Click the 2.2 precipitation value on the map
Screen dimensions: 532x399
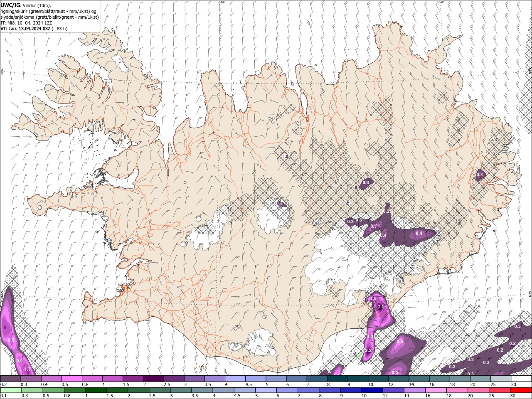click(x=368, y=350)
